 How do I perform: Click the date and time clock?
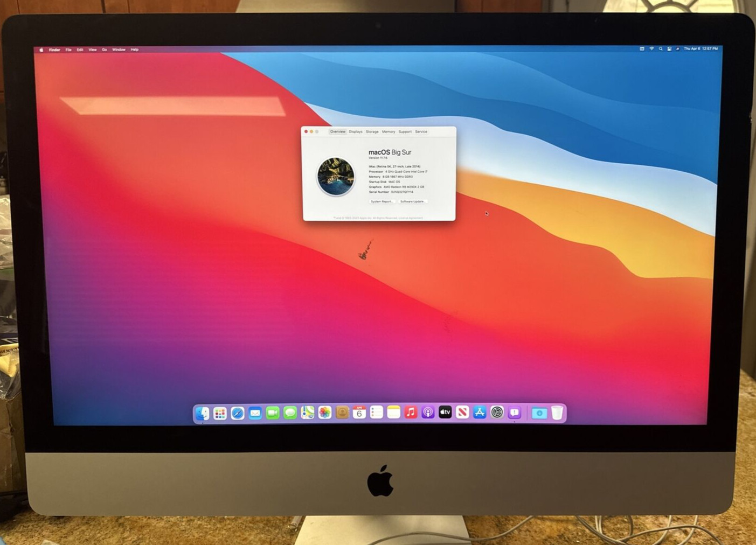[701, 48]
